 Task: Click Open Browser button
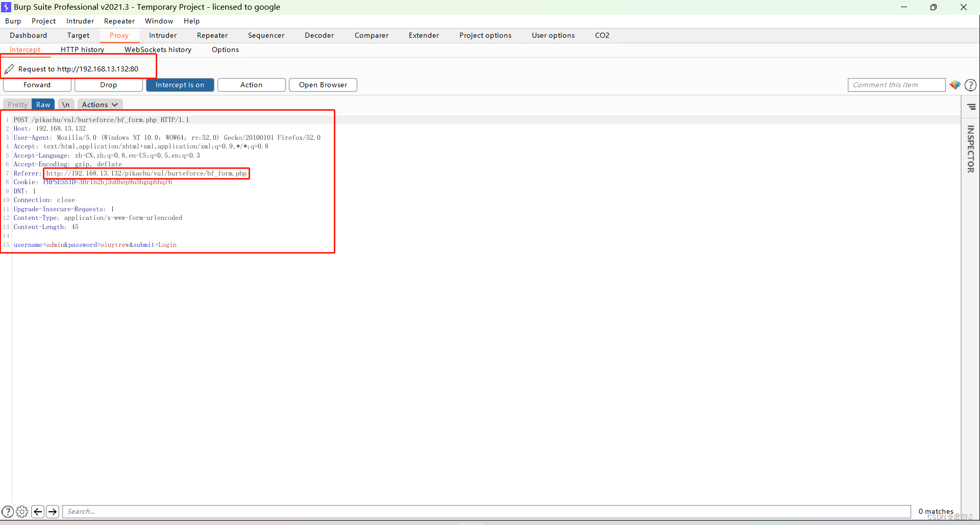tap(323, 85)
